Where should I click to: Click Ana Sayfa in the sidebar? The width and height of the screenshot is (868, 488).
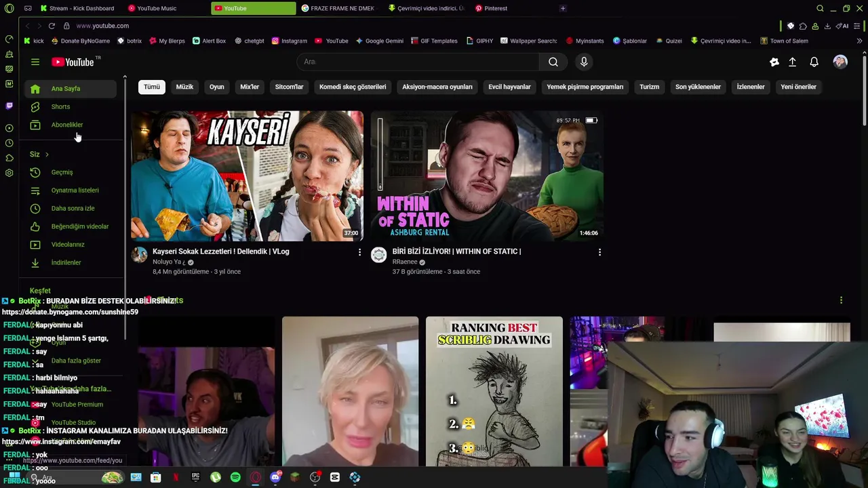pos(71,89)
